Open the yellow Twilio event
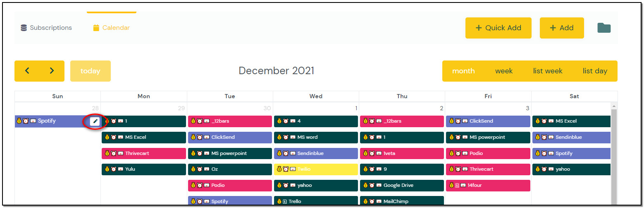 316,169
